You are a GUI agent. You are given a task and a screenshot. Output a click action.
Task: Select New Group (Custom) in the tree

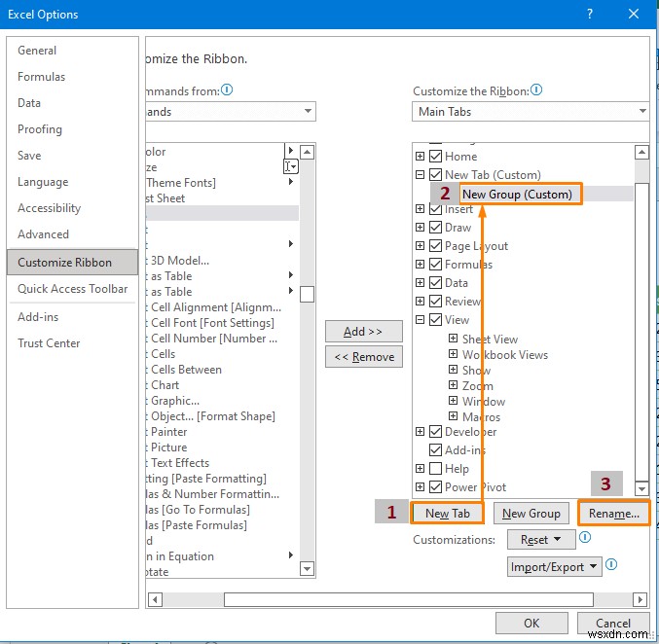[x=517, y=195]
